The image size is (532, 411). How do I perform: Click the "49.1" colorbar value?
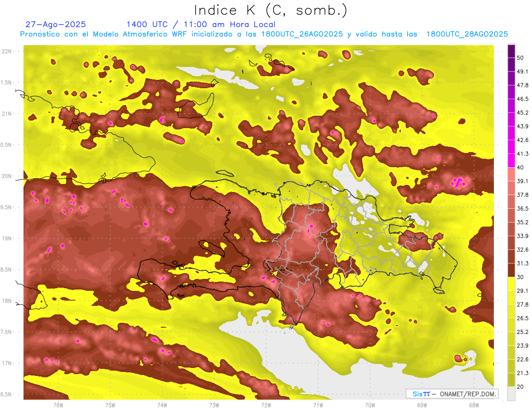(x=523, y=71)
